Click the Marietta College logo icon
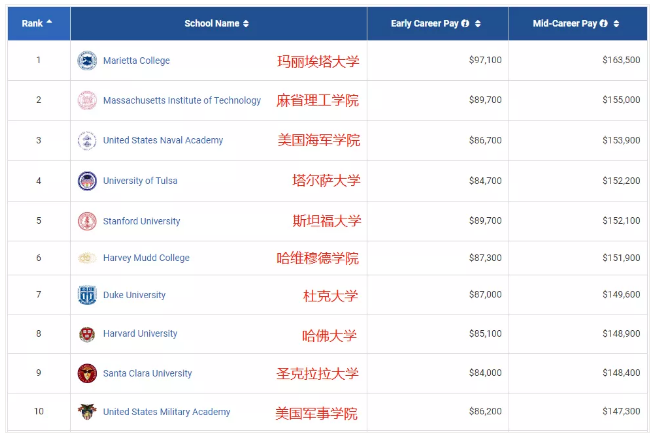654x440 pixels. point(87,61)
